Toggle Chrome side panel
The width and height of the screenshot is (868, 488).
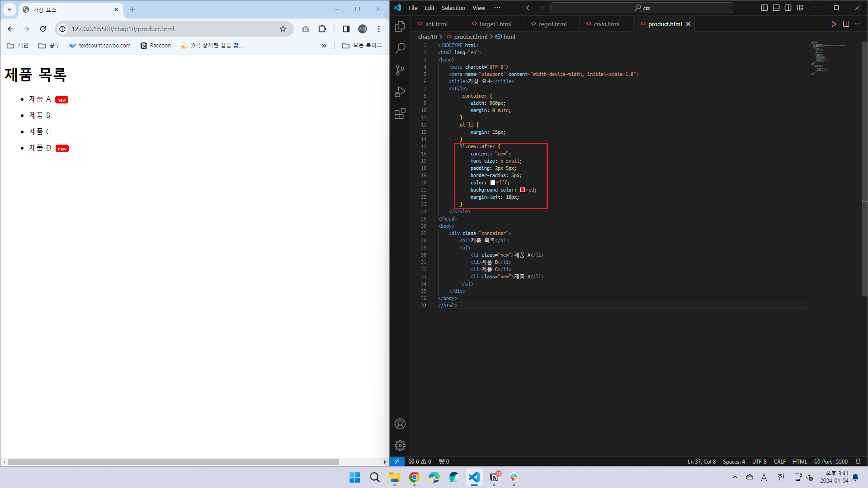coord(346,29)
